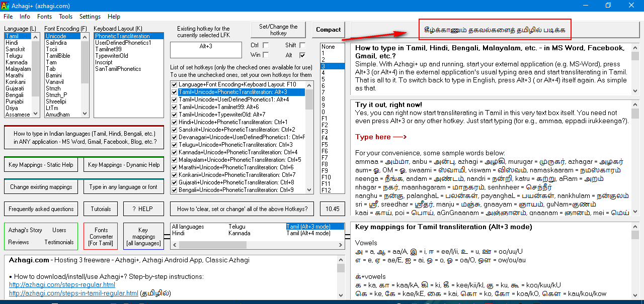The width and height of the screenshot is (644, 304).
Task: Uncheck Tamil+Unicode+UserDefinedPhonetics1: Alt+4 hotkey
Action: (174, 99)
